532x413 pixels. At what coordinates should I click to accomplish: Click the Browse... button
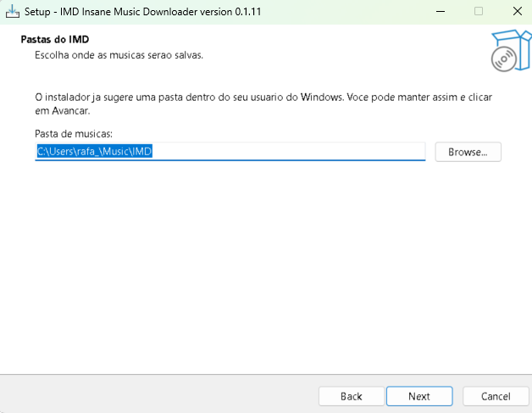click(468, 152)
